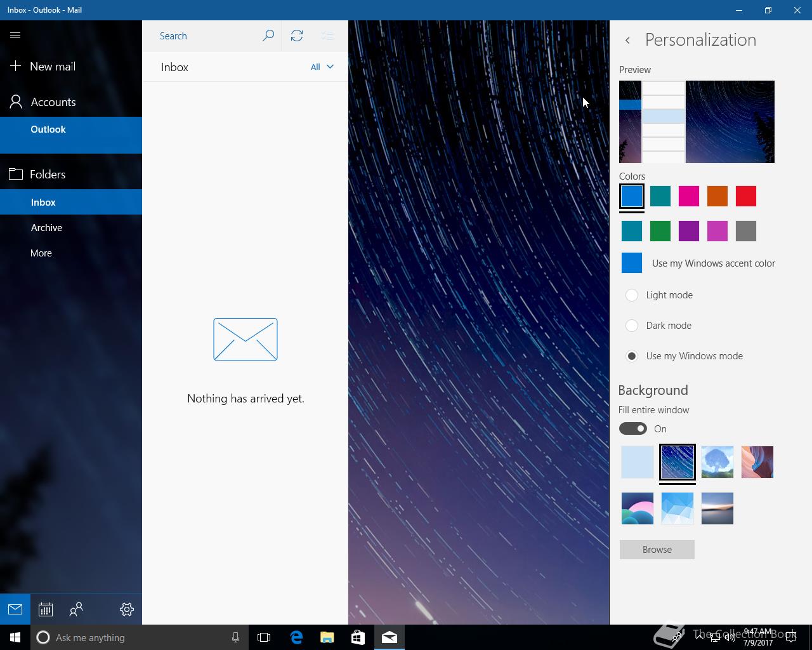The image size is (812, 650).
Task: Toggle Fill entire window switch
Action: pyautogui.click(x=633, y=428)
